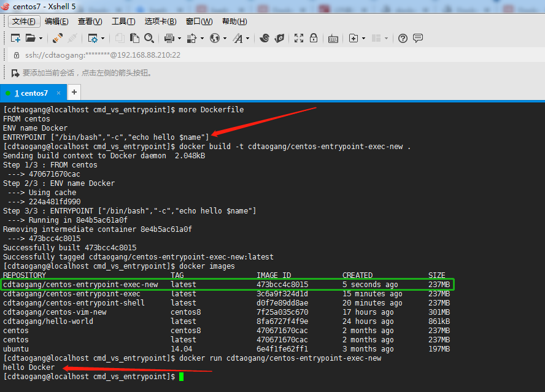Open the 工具(T) menu
Viewport: 545px width, 392px height.
pos(123,21)
